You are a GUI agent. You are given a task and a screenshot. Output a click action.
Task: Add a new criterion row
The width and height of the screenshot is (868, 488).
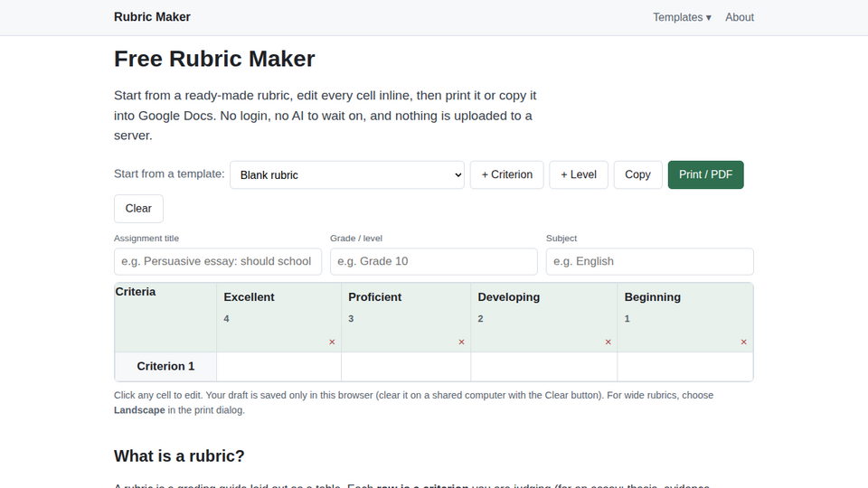507,174
